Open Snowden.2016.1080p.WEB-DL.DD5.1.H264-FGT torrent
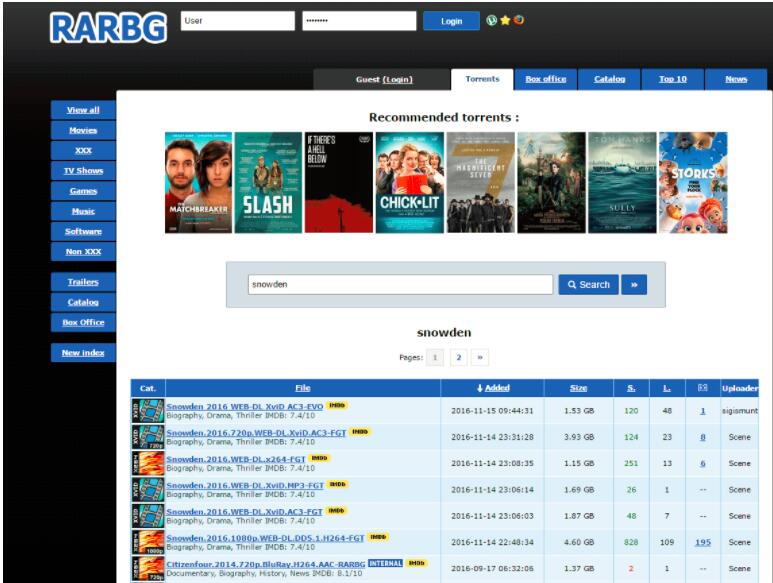773x583 pixels. point(265,538)
